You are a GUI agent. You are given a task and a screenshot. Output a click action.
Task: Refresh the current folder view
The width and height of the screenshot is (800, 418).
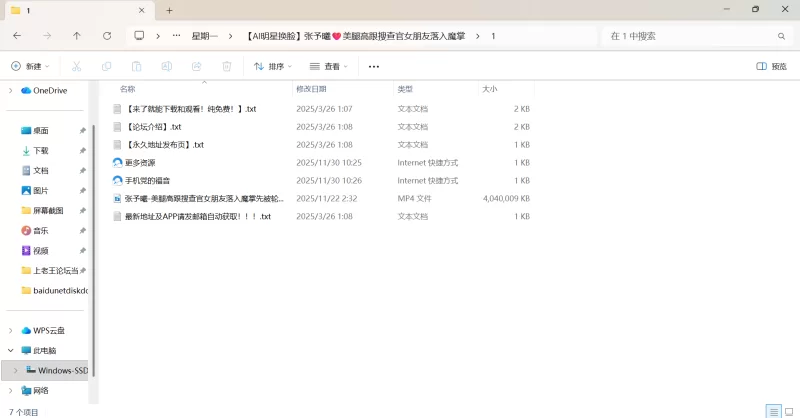(107, 36)
